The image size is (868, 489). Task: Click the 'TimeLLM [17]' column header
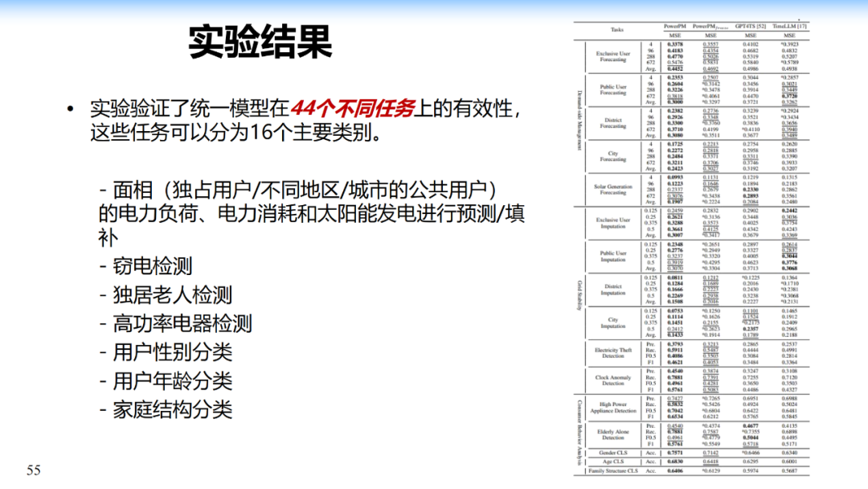[790, 26]
